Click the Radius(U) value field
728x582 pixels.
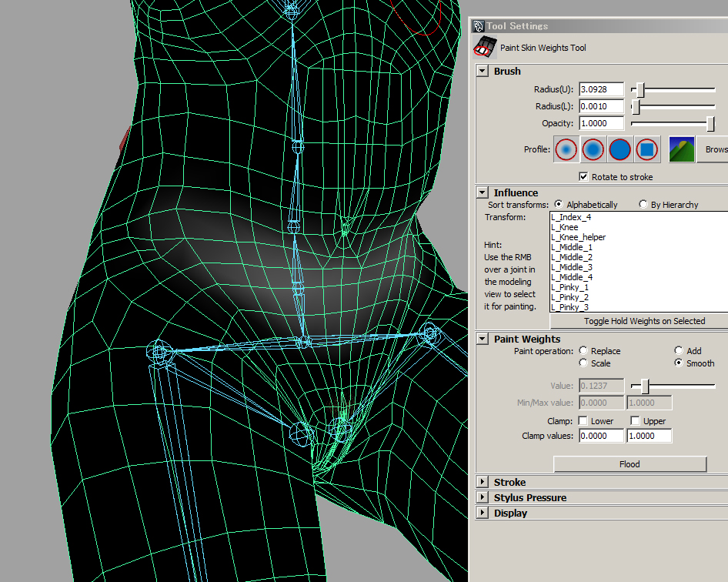click(601, 89)
